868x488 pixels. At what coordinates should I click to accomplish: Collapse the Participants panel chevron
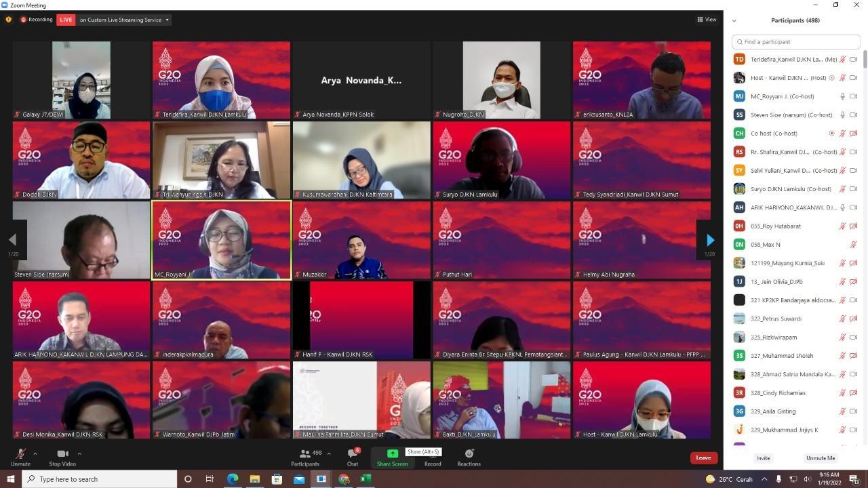click(734, 21)
